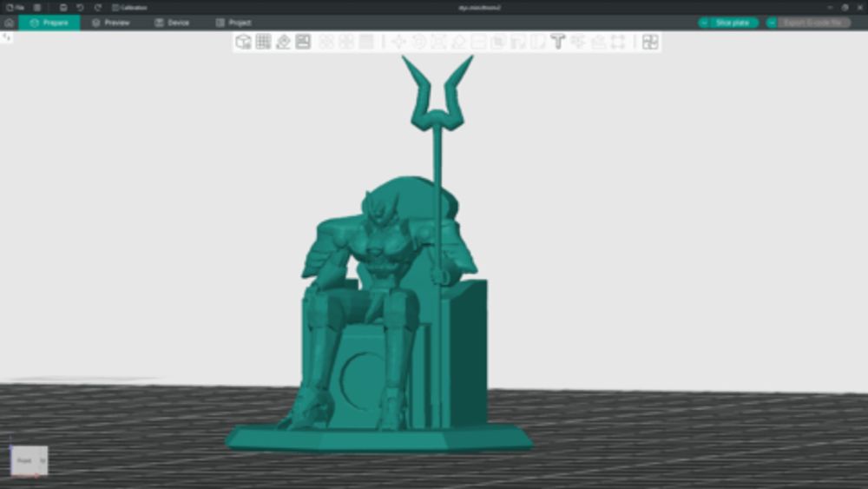This screenshot has height=489, width=868.
Task: Select the Scale tool
Action: [x=438, y=42]
